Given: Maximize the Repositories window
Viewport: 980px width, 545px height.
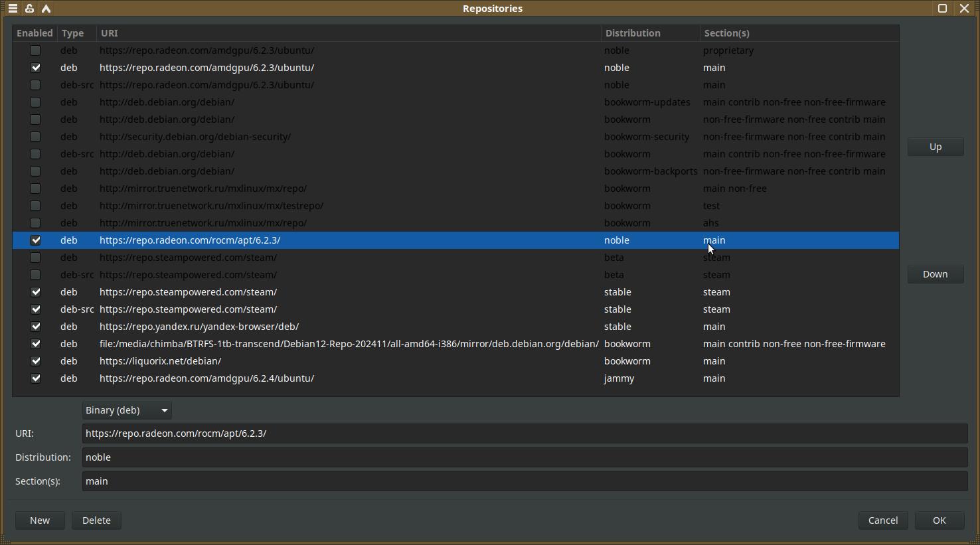Looking at the screenshot, I should click(x=942, y=9).
